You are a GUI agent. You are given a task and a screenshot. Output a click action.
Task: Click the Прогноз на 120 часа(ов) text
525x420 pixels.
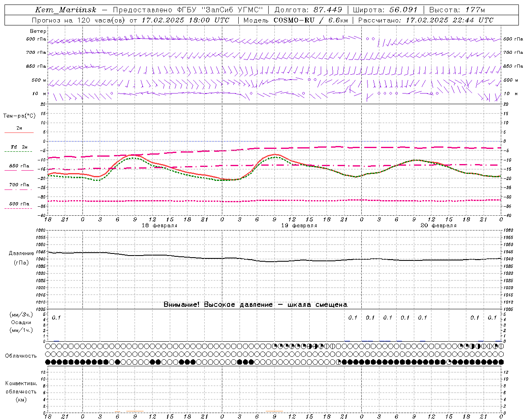[79, 20]
